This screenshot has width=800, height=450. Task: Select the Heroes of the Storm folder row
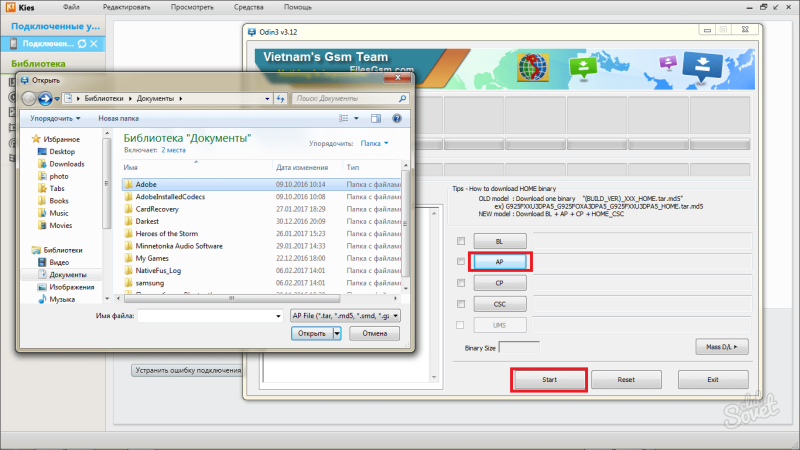pyautogui.click(x=261, y=234)
